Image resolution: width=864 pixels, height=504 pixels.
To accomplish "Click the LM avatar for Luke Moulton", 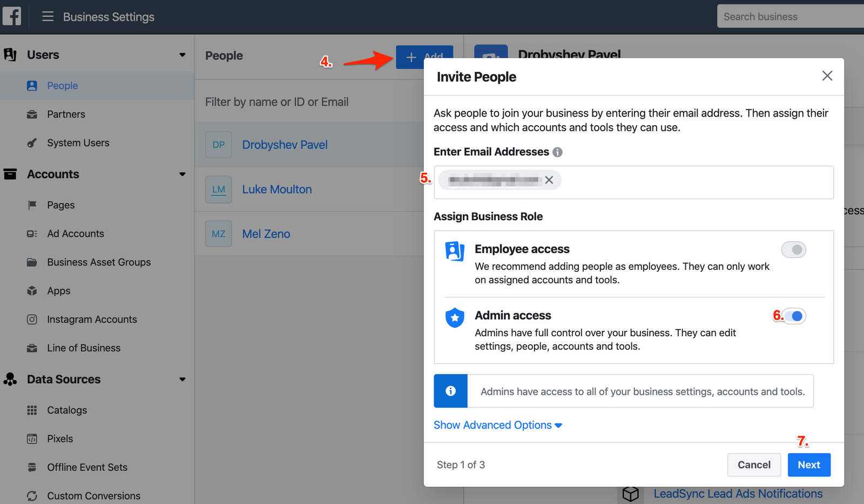I will point(218,189).
